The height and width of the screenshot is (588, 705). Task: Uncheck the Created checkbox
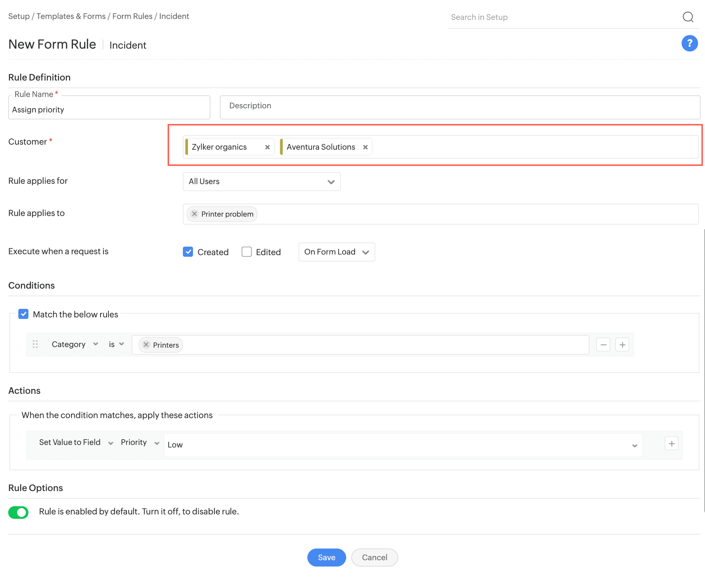pyautogui.click(x=188, y=252)
